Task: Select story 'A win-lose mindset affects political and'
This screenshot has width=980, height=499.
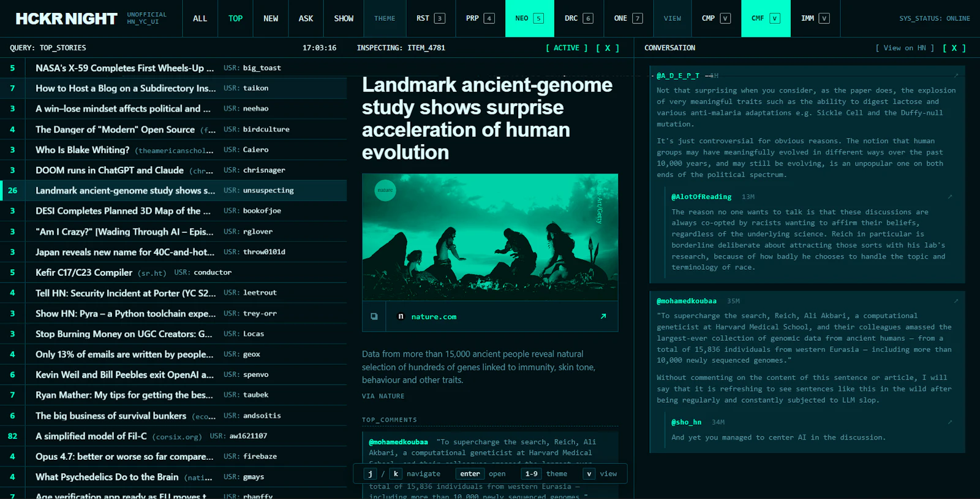Action: (173, 109)
